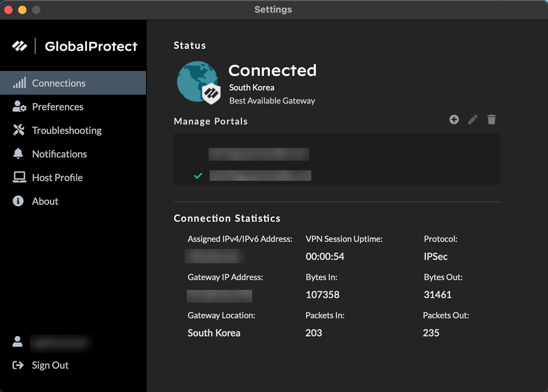Viewport: 548px width, 392px height.
Task: Open the Host Profile section
Action: pyautogui.click(x=57, y=178)
